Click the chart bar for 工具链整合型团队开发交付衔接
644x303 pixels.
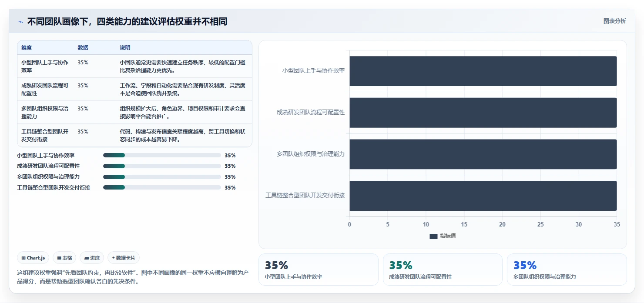pos(483,196)
